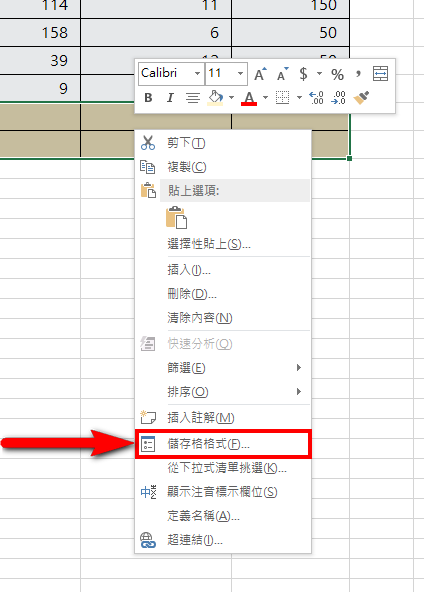Expand the font color dropdown arrow
424x592 pixels.
[x=265, y=98]
